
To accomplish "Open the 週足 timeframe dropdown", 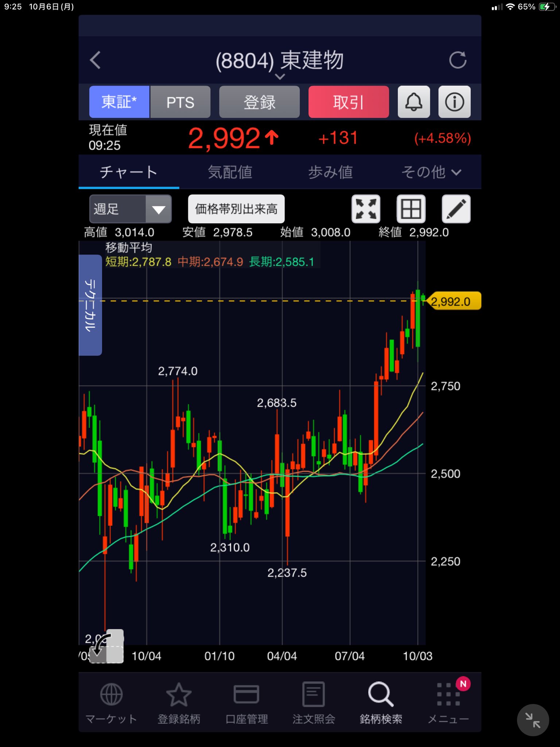I will pos(130,209).
